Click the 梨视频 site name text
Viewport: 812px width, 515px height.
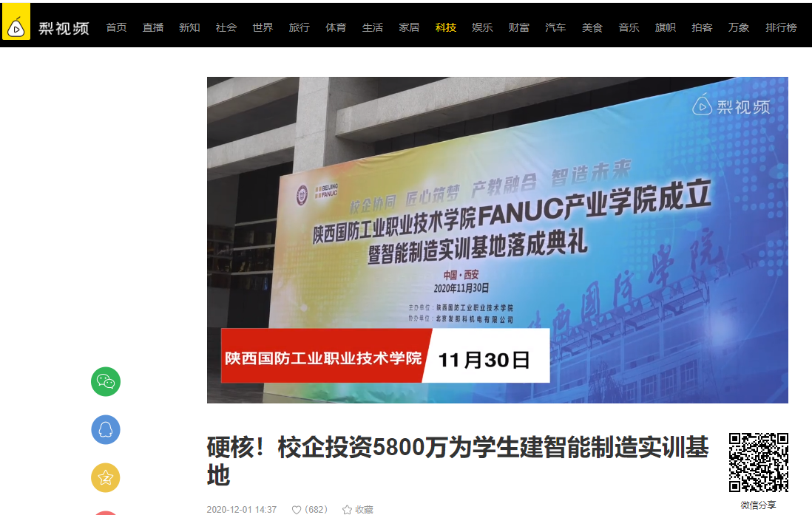(64, 28)
